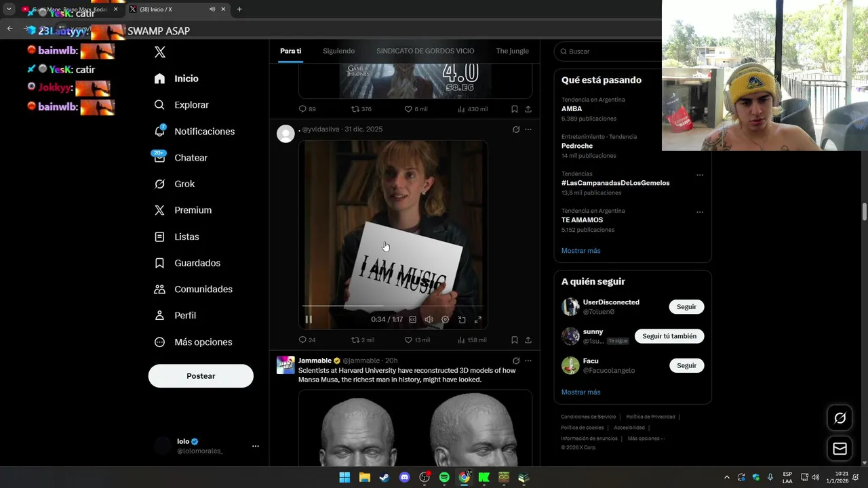Like the yvldasilva post with 13 mil likes
868x488 pixels.
coord(417,340)
